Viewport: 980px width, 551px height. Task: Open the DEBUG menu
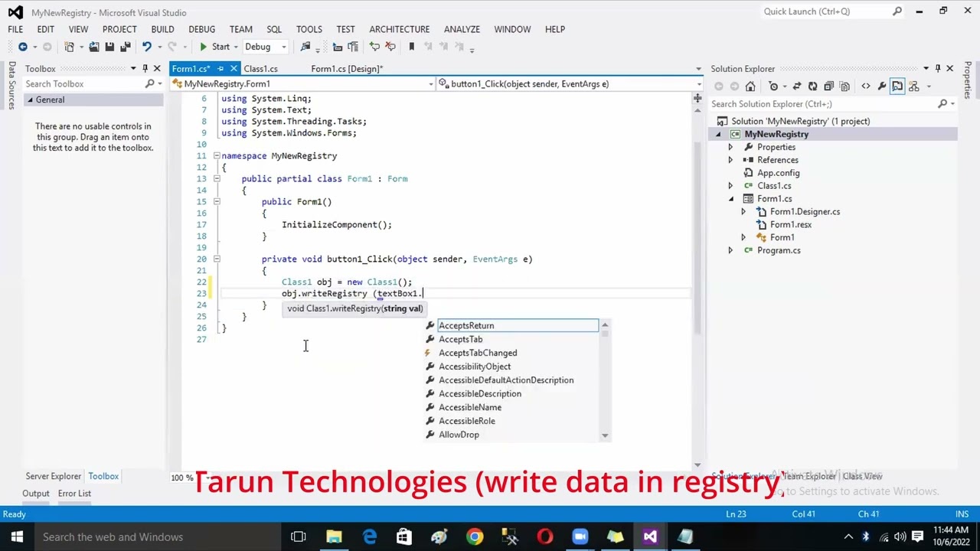coord(202,29)
